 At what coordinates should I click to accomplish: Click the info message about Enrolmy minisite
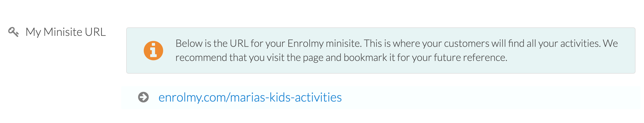381,50
